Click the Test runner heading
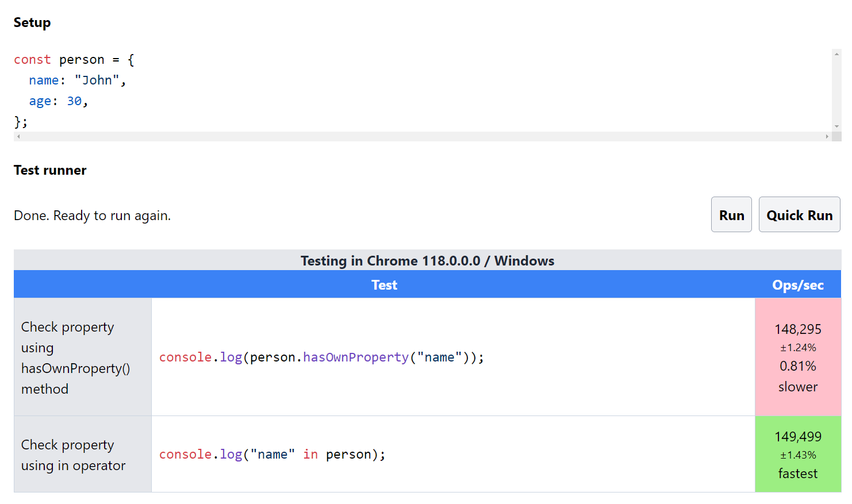The height and width of the screenshot is (504, 852). (50, 170)
